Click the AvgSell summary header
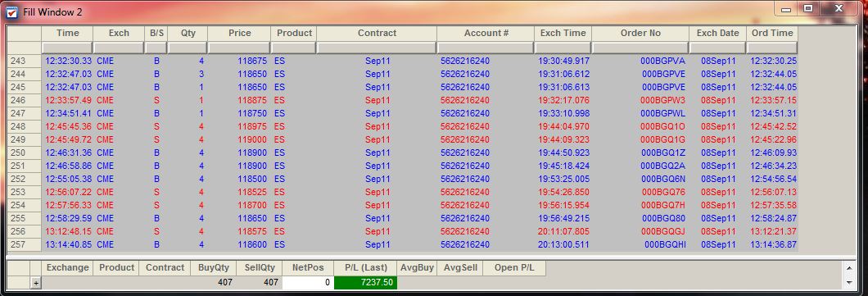This screenshot has height=296, width=868. (x=460, y=268)
